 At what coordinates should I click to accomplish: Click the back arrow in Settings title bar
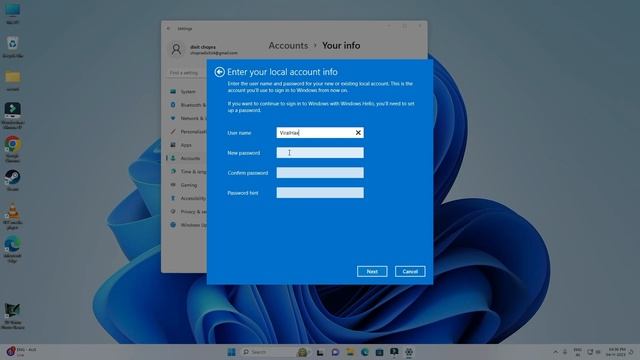click(169, 29)
